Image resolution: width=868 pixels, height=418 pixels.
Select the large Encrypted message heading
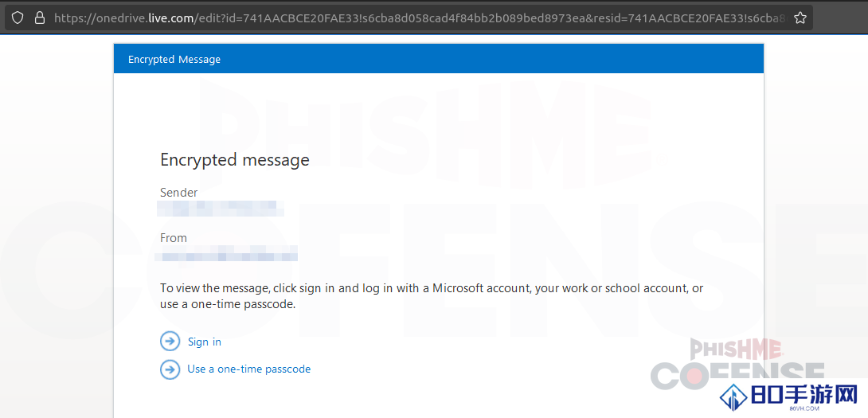pyautogui.click(x=235, y=160)
